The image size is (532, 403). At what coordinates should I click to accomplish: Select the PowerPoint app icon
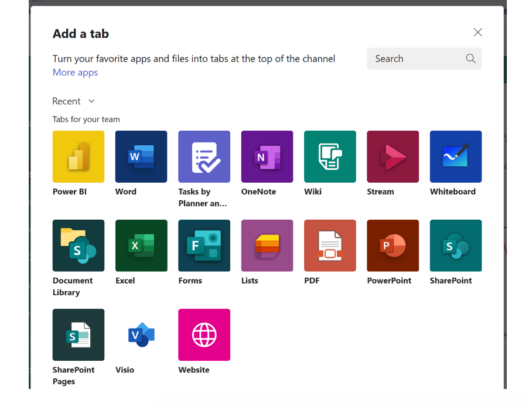393,245
